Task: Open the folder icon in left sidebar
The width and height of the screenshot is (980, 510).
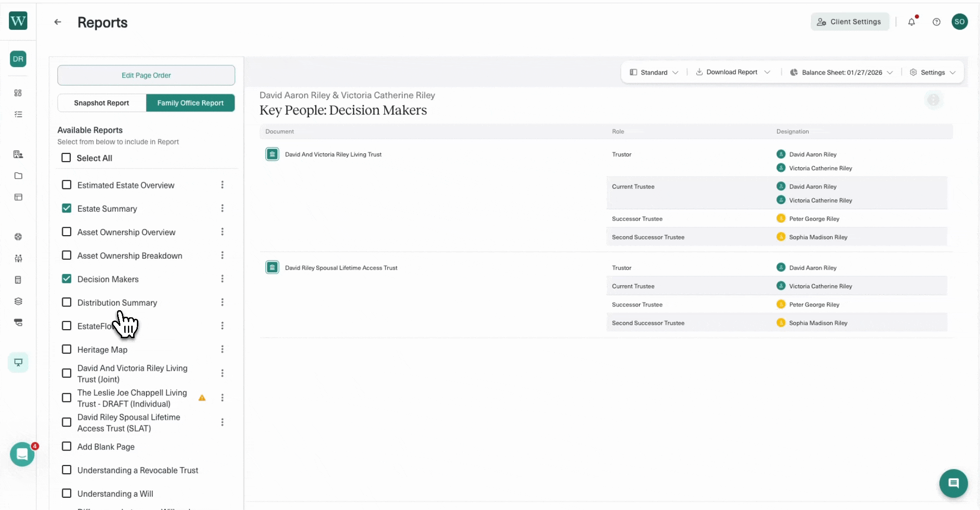Action: click(18, 176)
